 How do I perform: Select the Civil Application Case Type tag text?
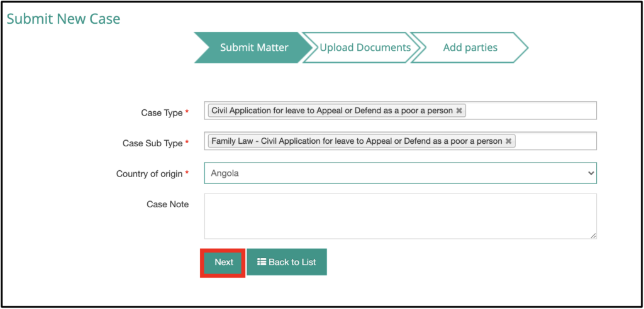[x=331, y=111]
